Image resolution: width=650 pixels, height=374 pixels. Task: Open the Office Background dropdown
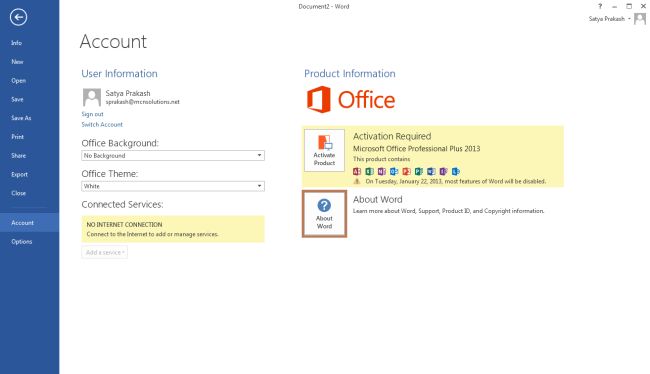173,155
